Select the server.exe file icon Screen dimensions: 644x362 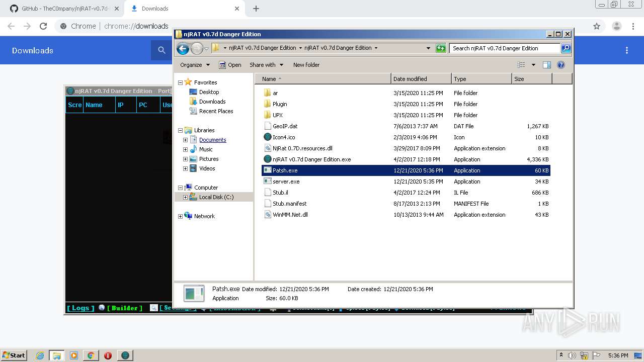coord(268,182)
